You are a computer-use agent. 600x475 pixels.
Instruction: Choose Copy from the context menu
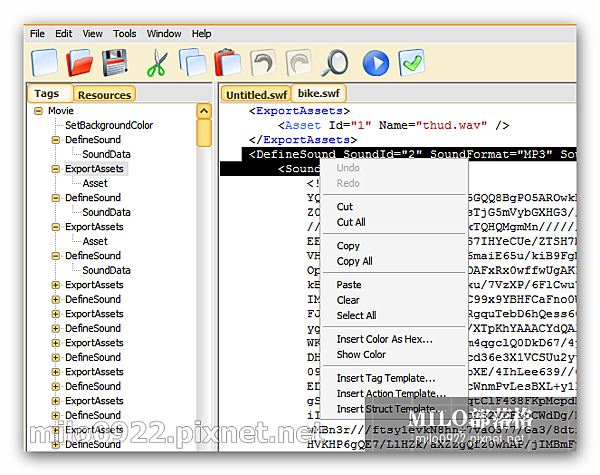(x=394, y=246)
